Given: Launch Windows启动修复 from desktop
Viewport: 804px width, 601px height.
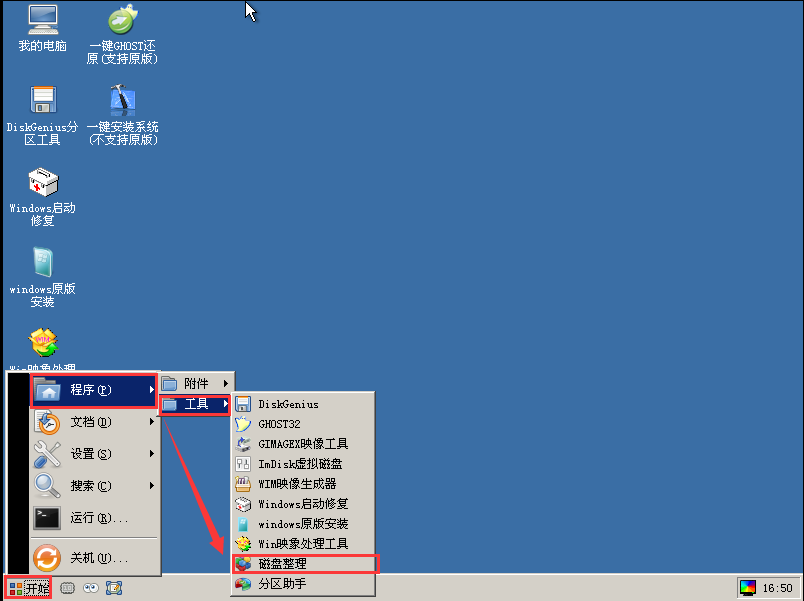Looking at the screenshot, I should click(42, 183).
